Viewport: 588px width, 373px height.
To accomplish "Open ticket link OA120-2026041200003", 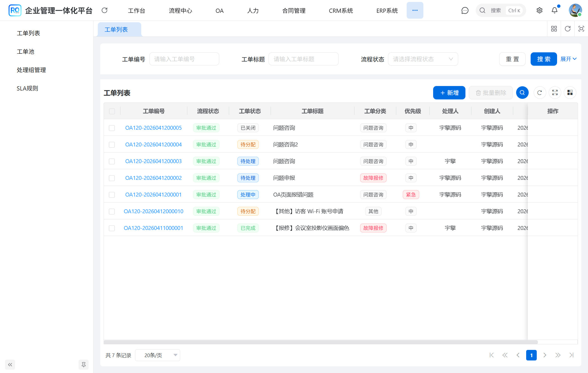I will pos(153,161).
